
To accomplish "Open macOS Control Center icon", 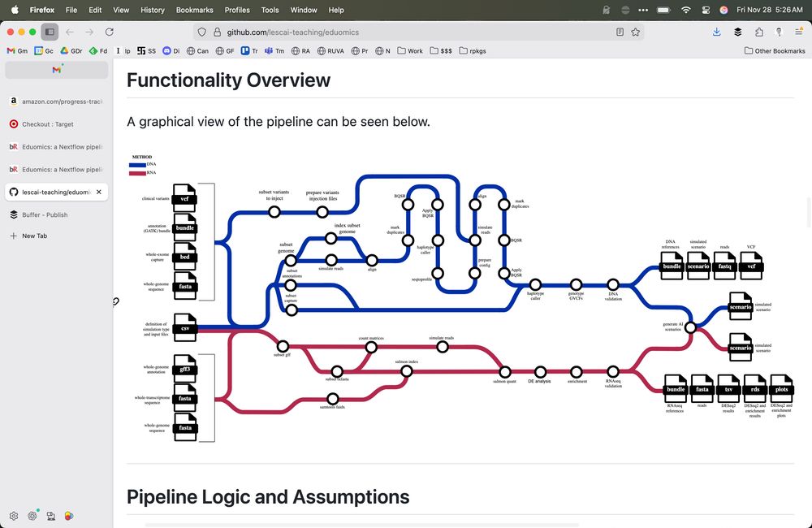I will (x=706, y=10).
